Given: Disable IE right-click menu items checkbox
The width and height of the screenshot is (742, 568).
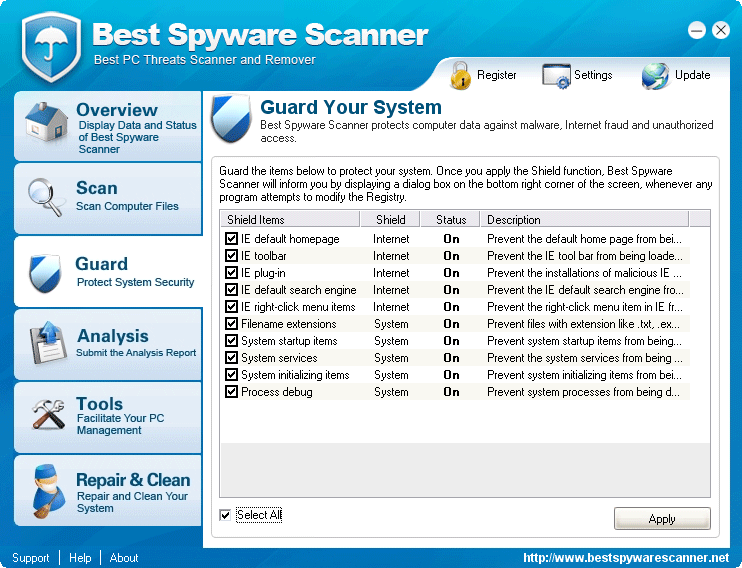Looking at the screenshot, I should point(231,307).
